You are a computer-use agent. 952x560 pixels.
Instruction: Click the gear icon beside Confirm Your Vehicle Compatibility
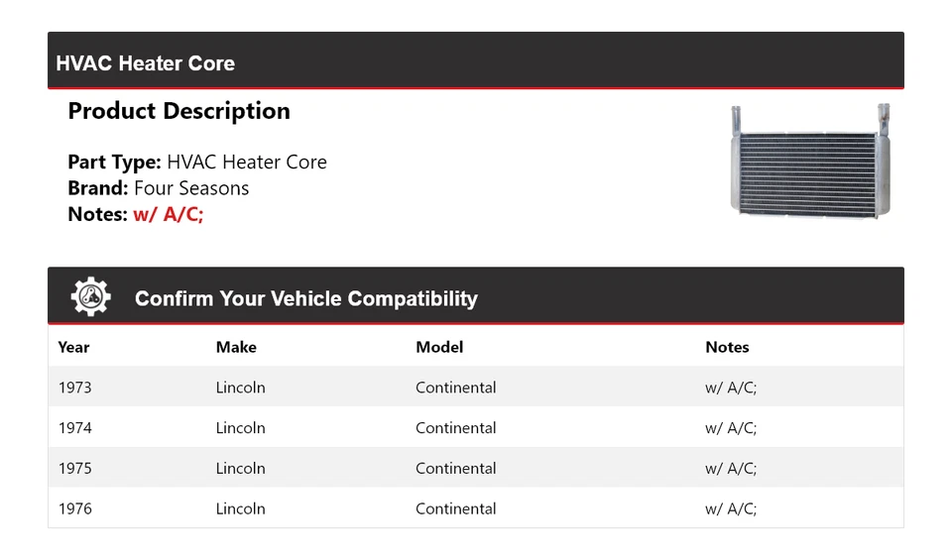(x=90, y=296)
